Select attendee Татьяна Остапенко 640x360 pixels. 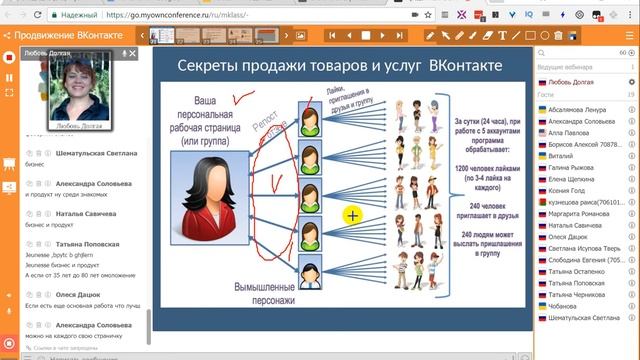pyautogui.click(x=576, y=271)
